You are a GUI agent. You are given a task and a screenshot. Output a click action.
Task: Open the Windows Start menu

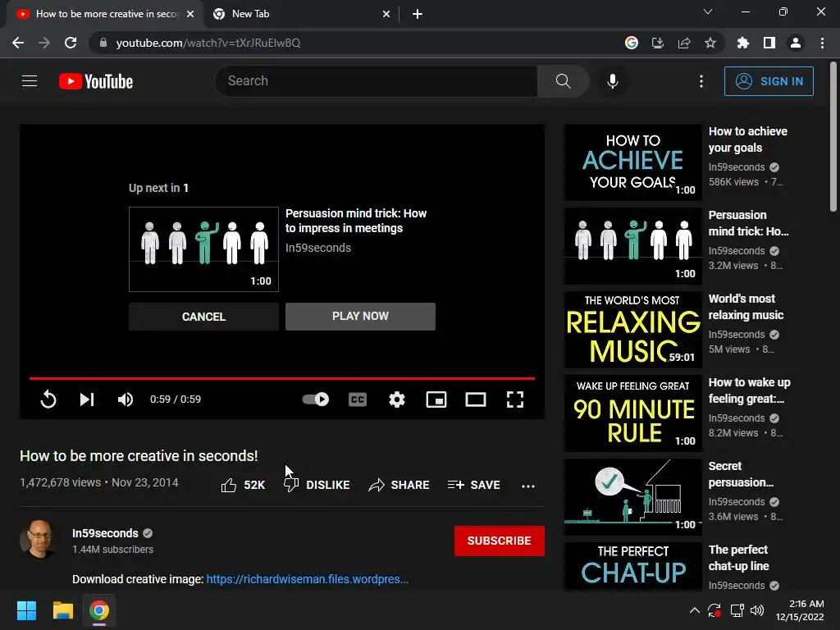(x=26, y=610)
